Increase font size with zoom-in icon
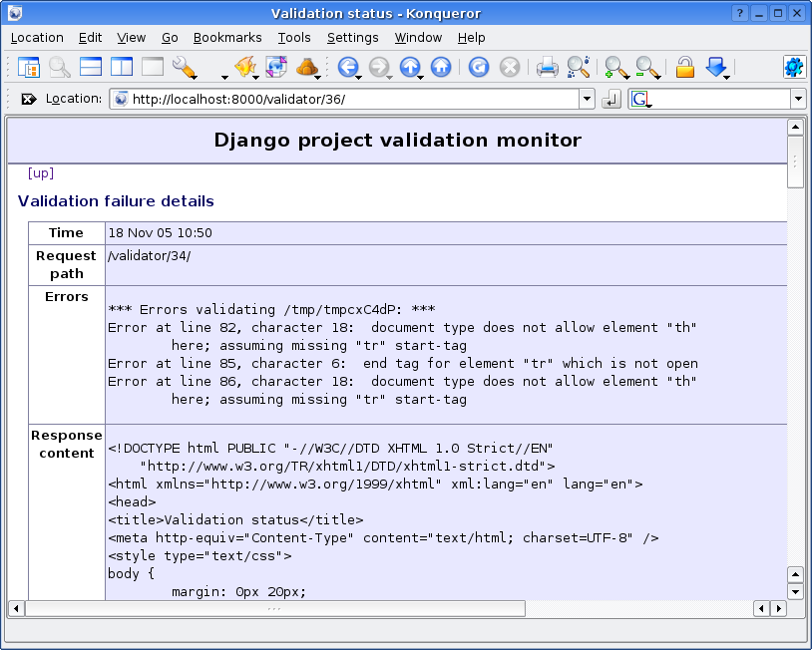 click(x=615, y=67)
